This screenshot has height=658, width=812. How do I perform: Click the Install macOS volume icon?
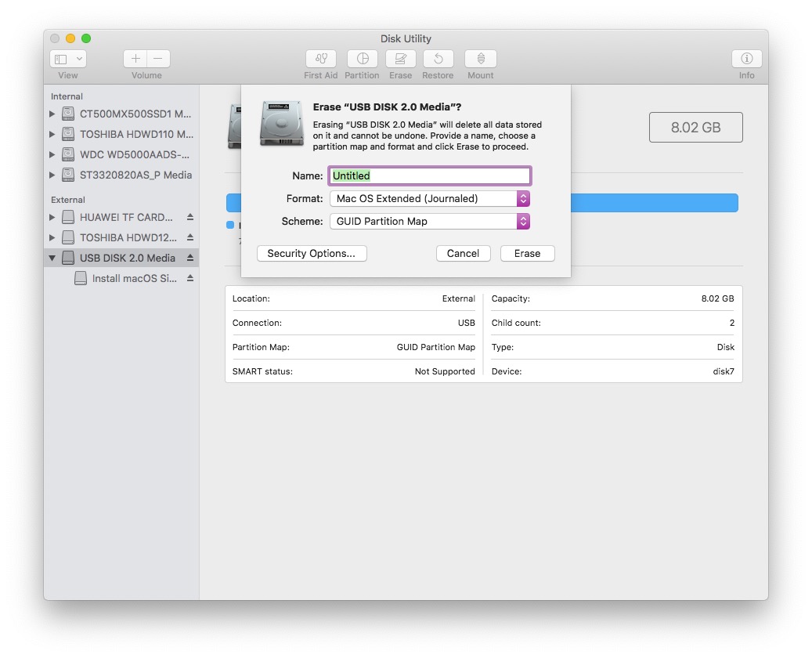pos(81,278)
